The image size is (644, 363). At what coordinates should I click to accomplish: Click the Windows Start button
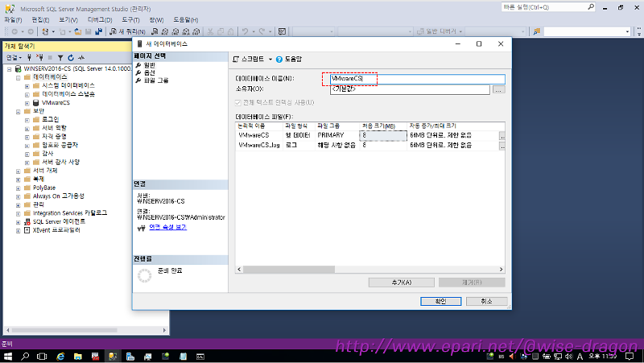[8, 357]
